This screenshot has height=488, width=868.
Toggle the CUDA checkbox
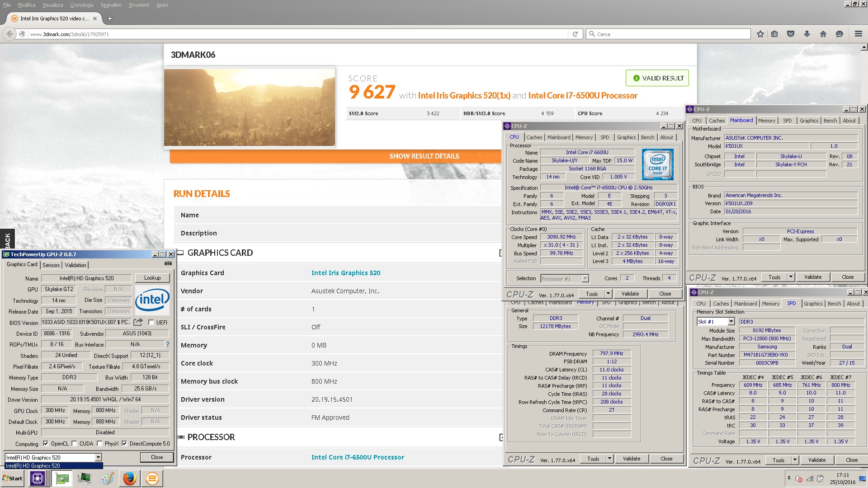(x=75, y=443)
